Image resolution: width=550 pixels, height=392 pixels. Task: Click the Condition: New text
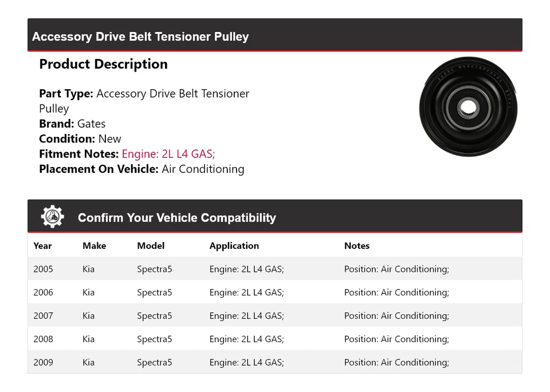tap(80, 138)
